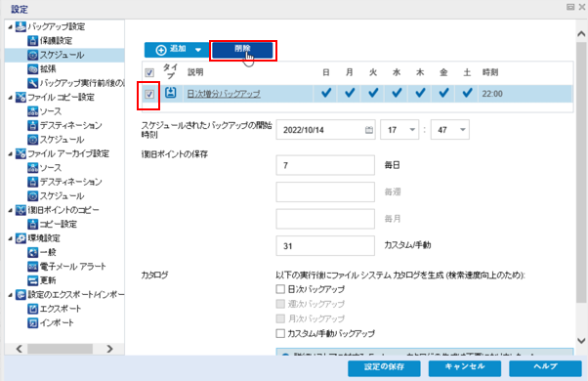
Task: Click the スケジュール icon under ファイル コピー設定
Action: (33, 140)
